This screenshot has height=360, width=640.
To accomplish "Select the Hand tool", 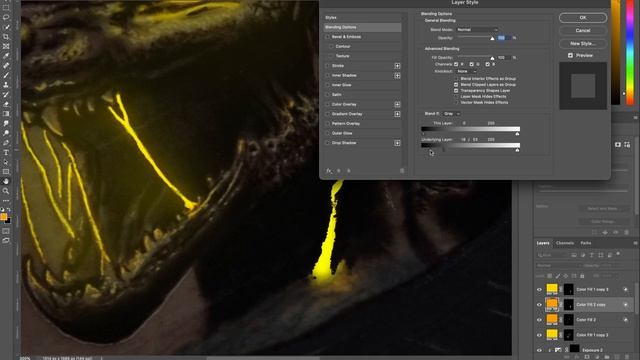I will (x=6, y=181).
